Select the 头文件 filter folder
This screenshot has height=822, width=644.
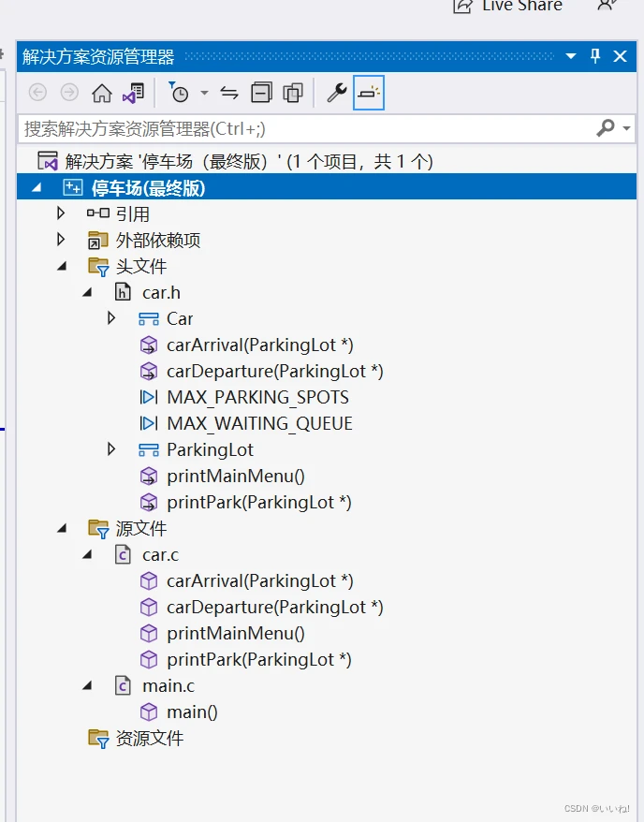click(x=141, y=266)
